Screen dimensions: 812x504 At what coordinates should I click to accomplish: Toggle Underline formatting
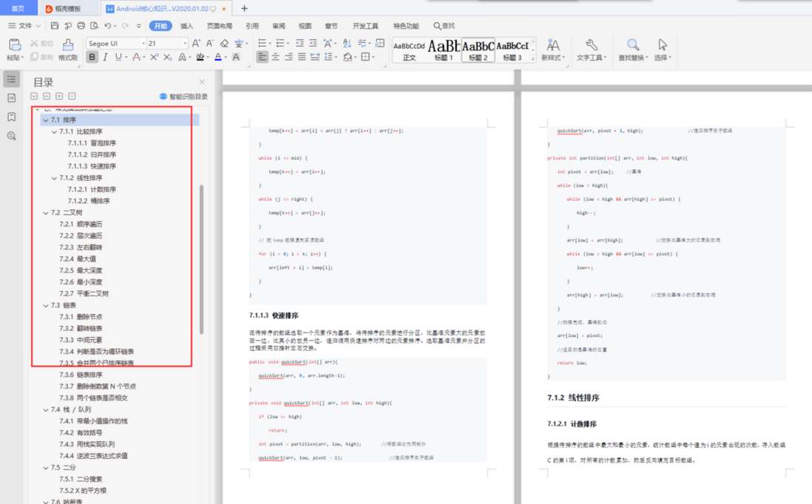pos(118,57)
